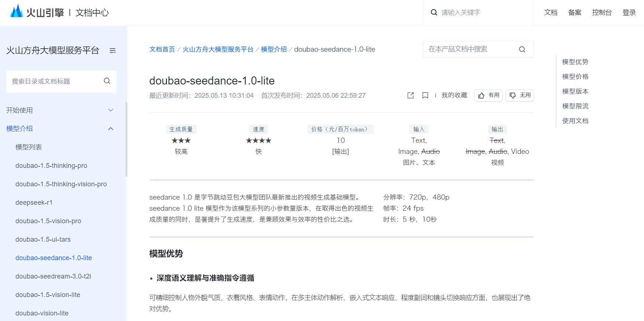Select doubao-seedance-1.0-lite in the sidebar
Image resolution: width=644 pixels, height=321 pixels.
[x=54, y=258]
